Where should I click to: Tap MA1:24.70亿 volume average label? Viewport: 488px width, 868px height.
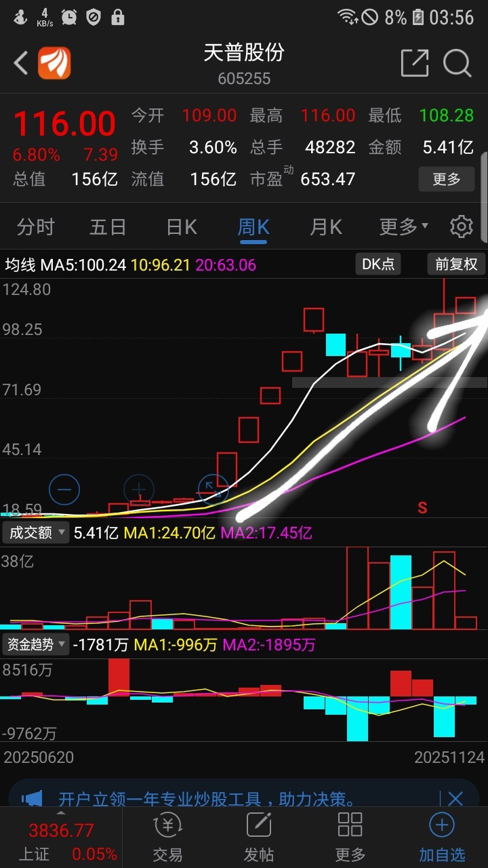point(169,533)
